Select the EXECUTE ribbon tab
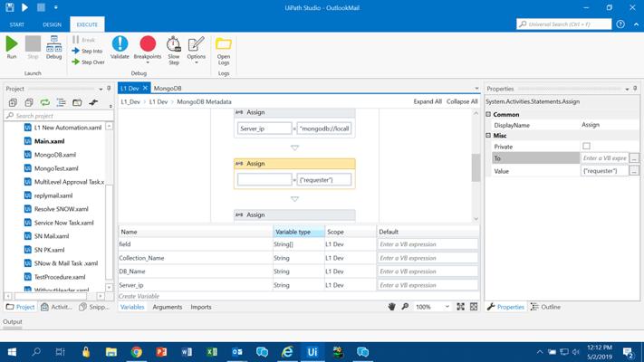Screen dimensions: 644x362 tap(87, 24)
